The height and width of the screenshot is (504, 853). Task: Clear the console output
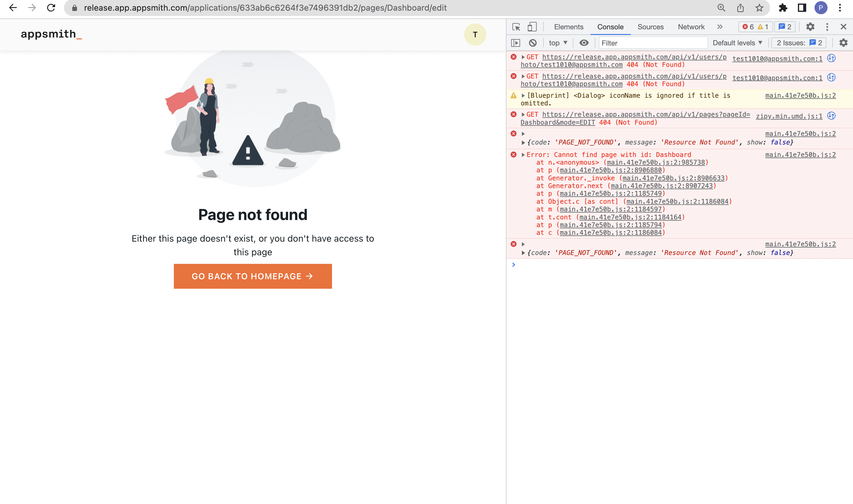532,43
